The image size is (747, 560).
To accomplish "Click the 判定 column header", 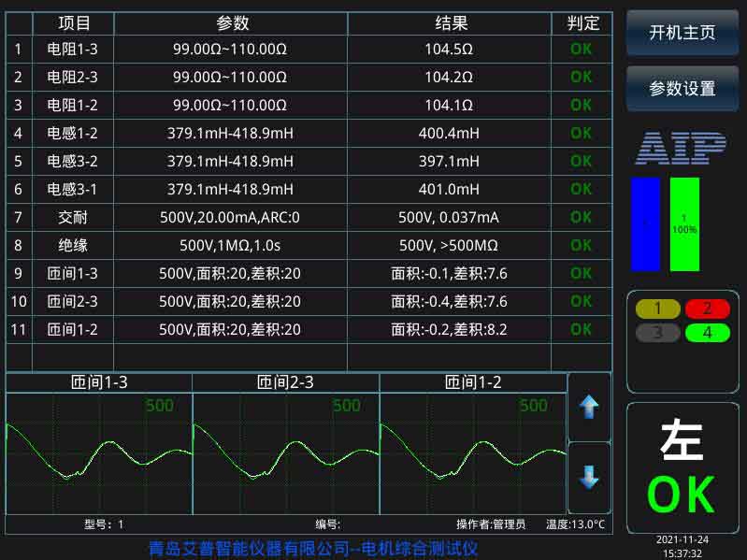I will tap(582, 23).
